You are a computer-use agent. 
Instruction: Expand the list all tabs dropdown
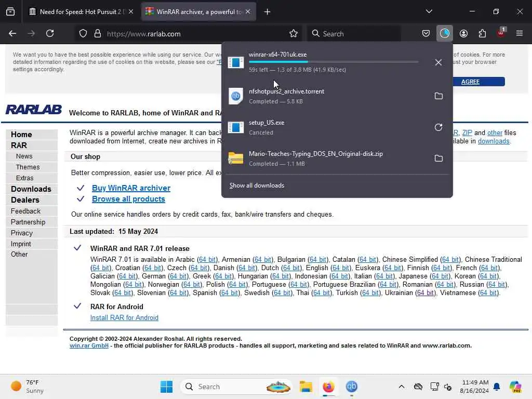[429, 11]
